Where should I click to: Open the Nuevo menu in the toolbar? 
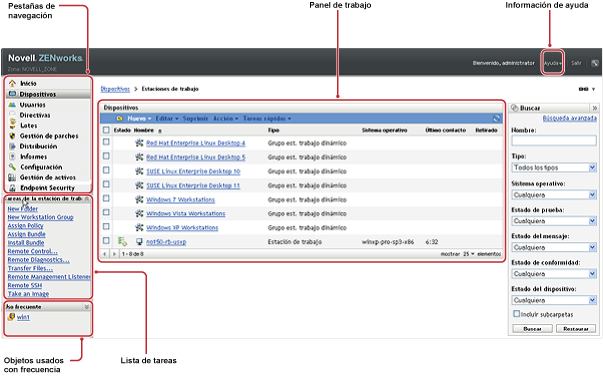coord(139,118)
